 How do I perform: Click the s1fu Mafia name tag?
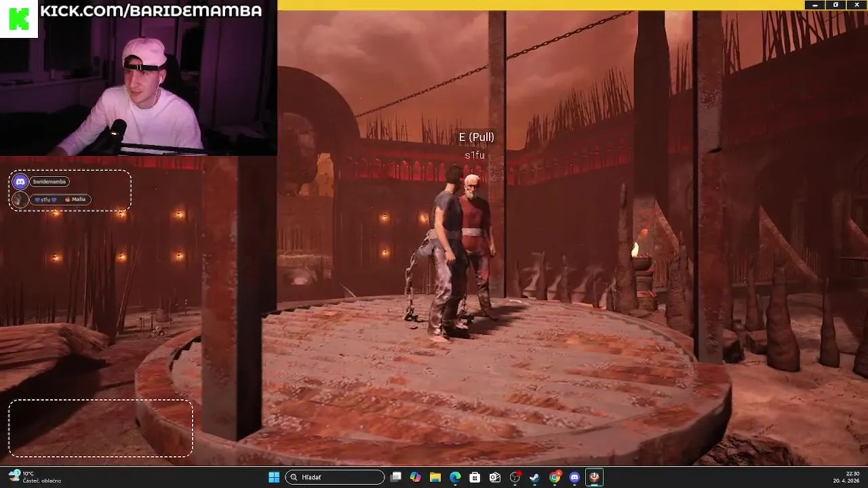coord(60,199)
